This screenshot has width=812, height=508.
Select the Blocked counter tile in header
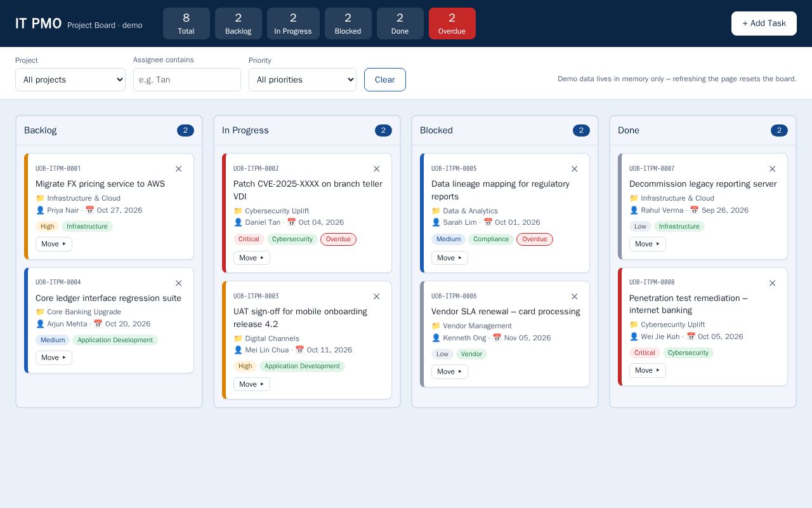coord(348,23)
